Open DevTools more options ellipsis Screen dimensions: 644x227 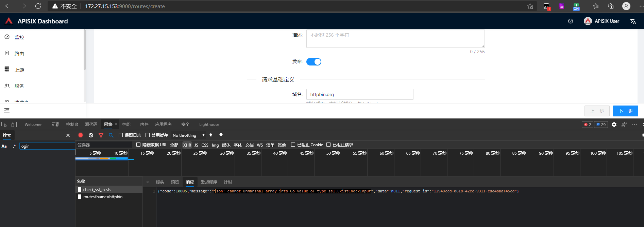(634, 125)
